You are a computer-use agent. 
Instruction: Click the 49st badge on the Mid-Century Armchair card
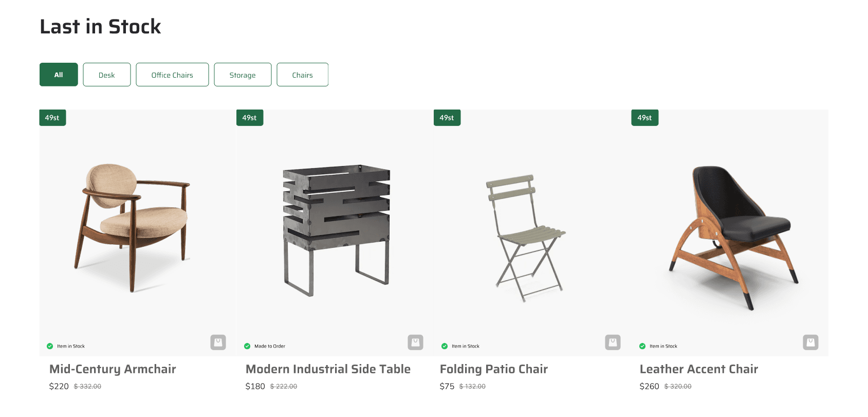(x=52, y=117)
